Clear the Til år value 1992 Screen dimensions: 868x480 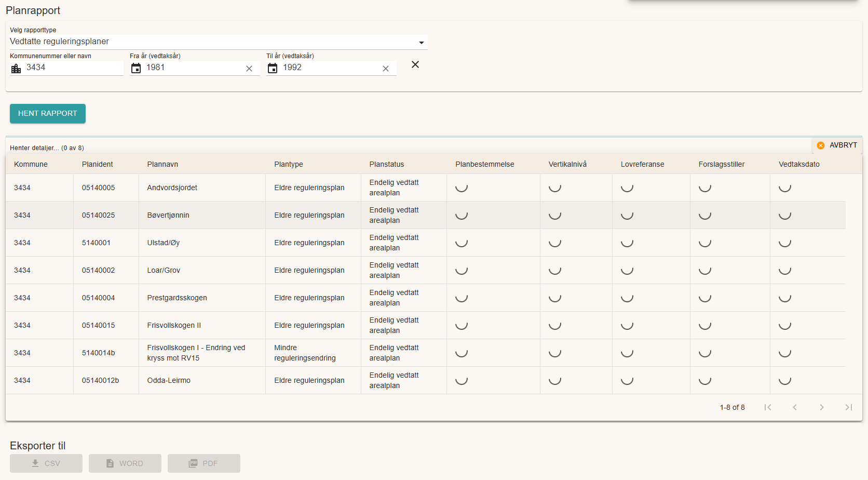coord(386,69)
